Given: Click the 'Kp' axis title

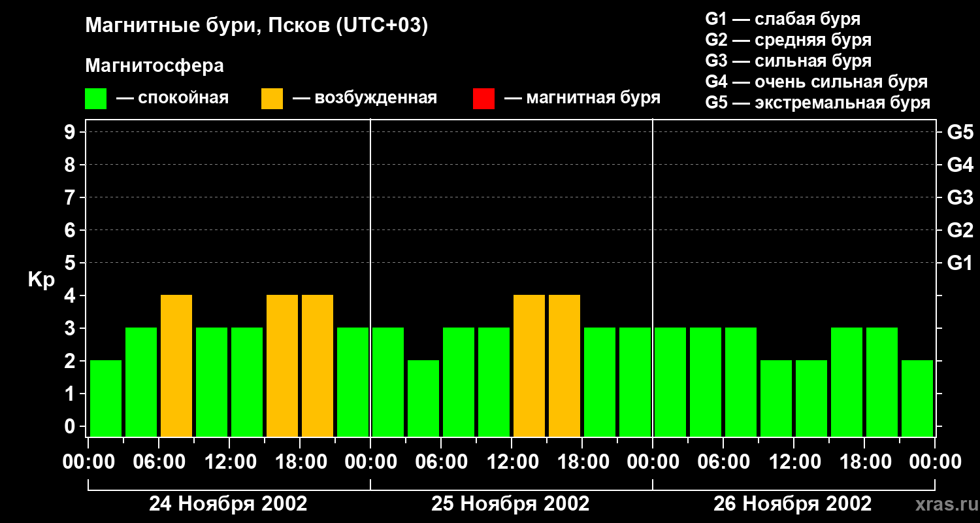Looking at the screenshot, I should click(x=41, y=280).
